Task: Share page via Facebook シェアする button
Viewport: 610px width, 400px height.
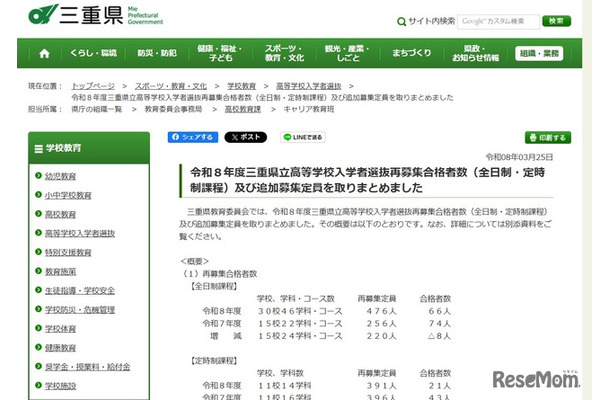Action: coord(193,137)
